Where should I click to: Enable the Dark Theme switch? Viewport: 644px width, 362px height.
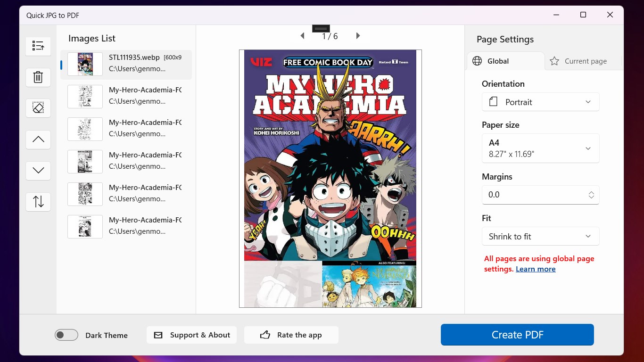point(66,335)
